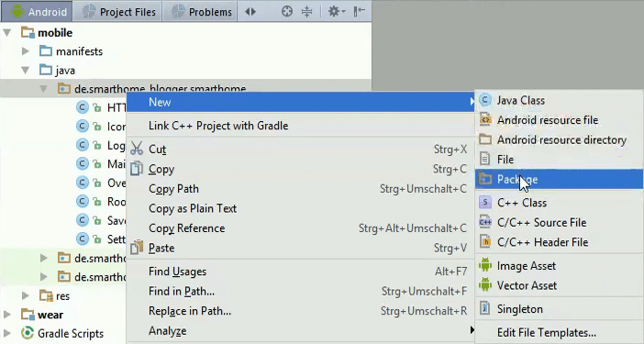Image resolution: width=644 pixels, height=344 pixels.
Task: Open the New submenu entry
Action: (x=301, y=102)
